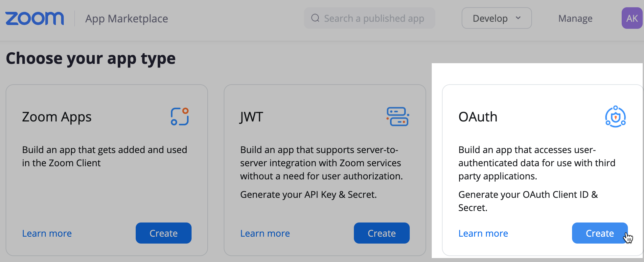This screenshot has width=644, height=262.
Task: Open the Manage menu item
Action: pyautogui.click(x=575, y=18)
